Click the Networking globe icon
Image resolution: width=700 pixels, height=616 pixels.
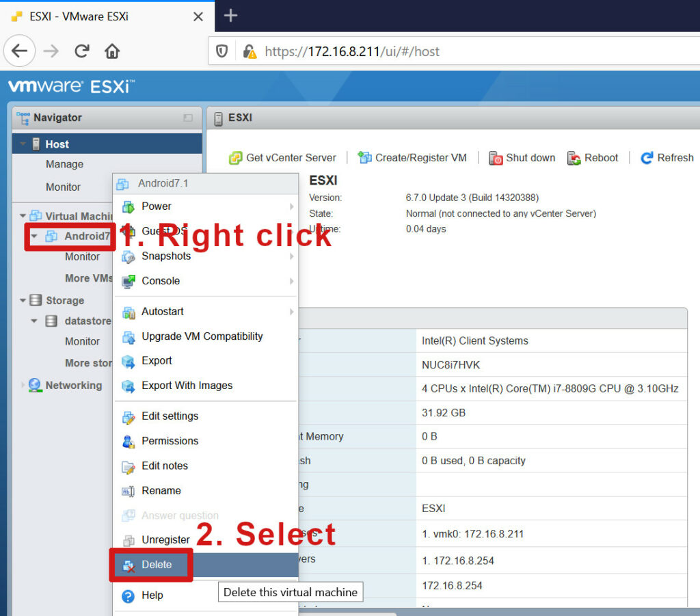click(35, 385)
